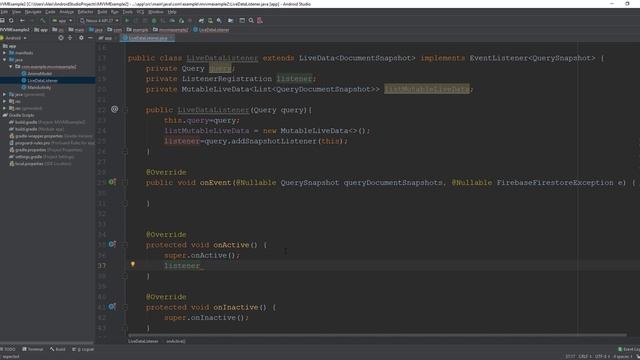This screenshot has width=640, height=360.
Task: Switch to LiveDataListener.java editor tab
Action: click(147, 38)
